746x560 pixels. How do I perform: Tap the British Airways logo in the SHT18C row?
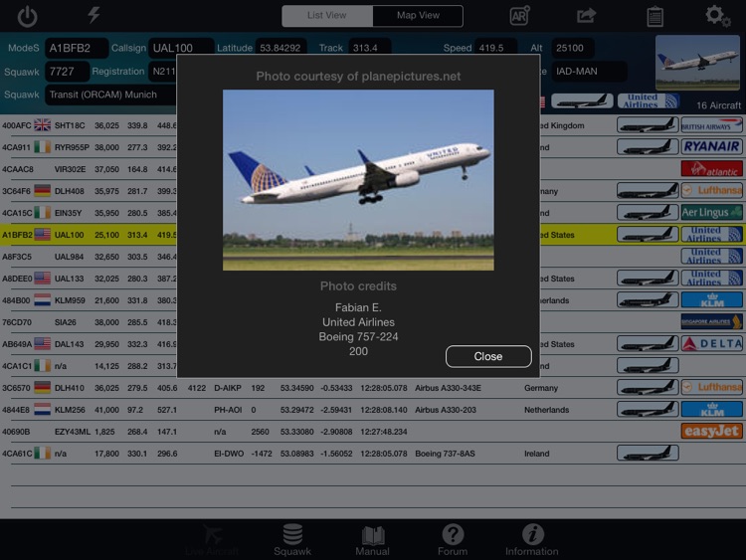712,125
